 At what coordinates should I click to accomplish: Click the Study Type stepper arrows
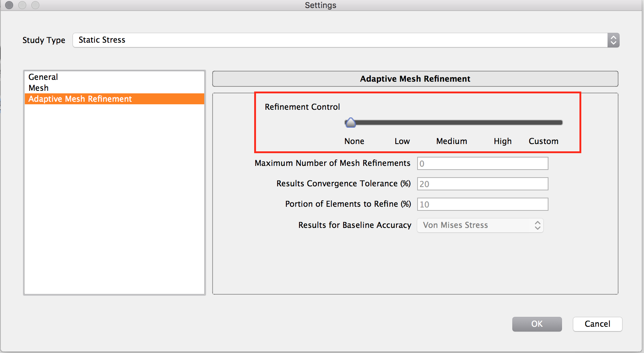(613, 40)
